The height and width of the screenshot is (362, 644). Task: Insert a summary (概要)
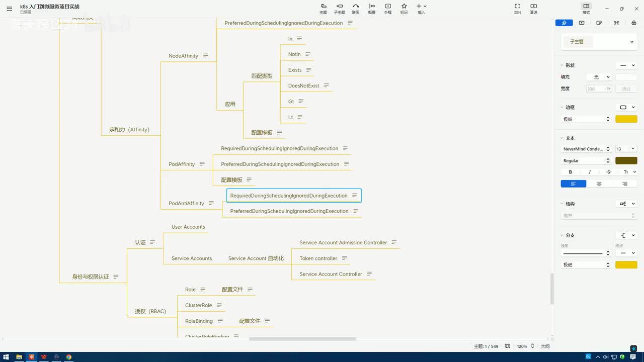coord(372,9)
